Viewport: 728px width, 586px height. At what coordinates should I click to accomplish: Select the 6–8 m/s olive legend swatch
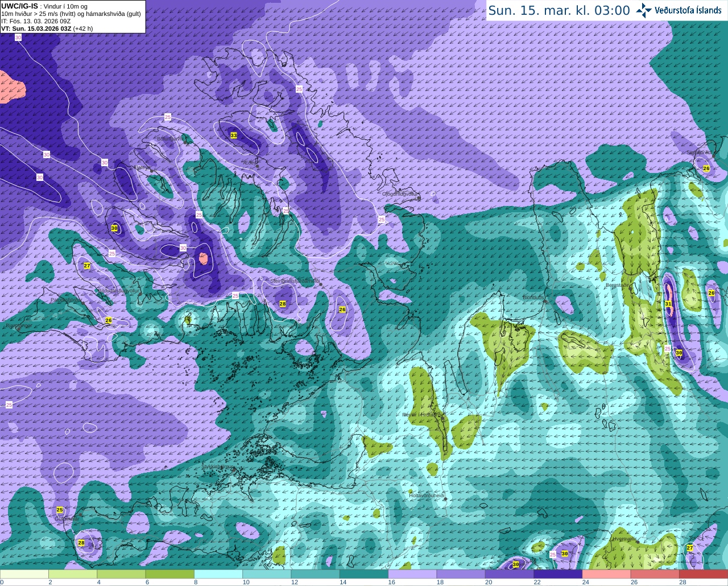coord(170,574)
